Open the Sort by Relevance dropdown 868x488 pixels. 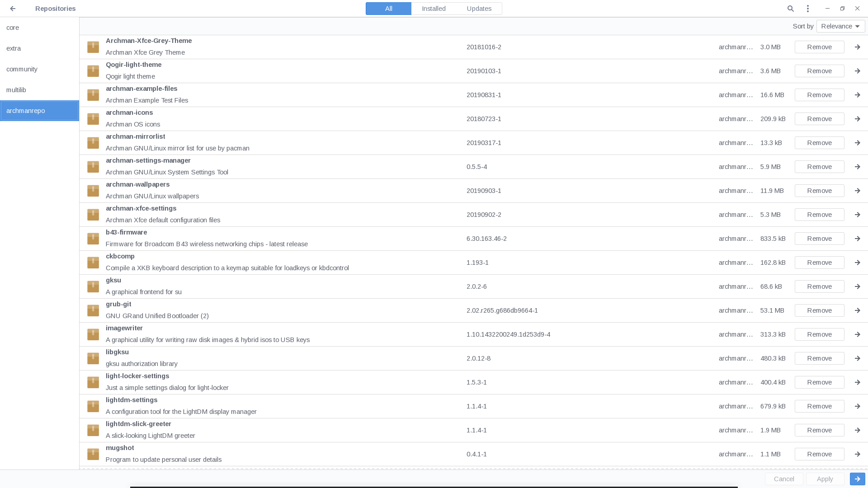tap(840, 26)
